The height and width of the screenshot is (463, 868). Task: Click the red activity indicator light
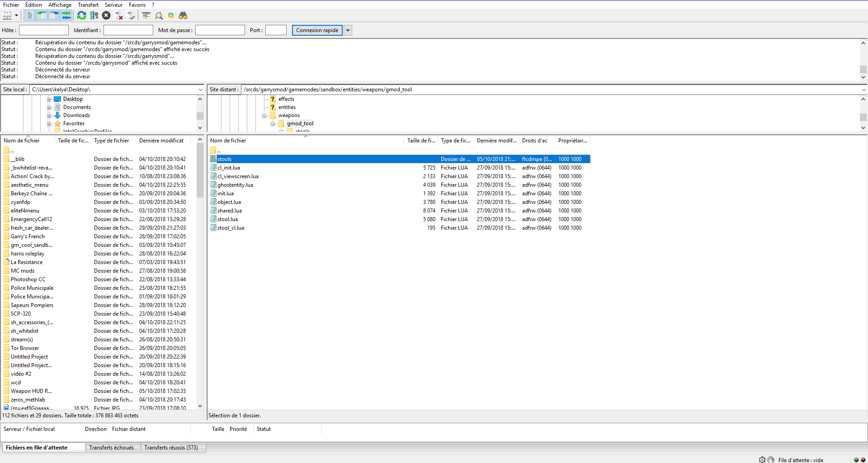[863, 459]
